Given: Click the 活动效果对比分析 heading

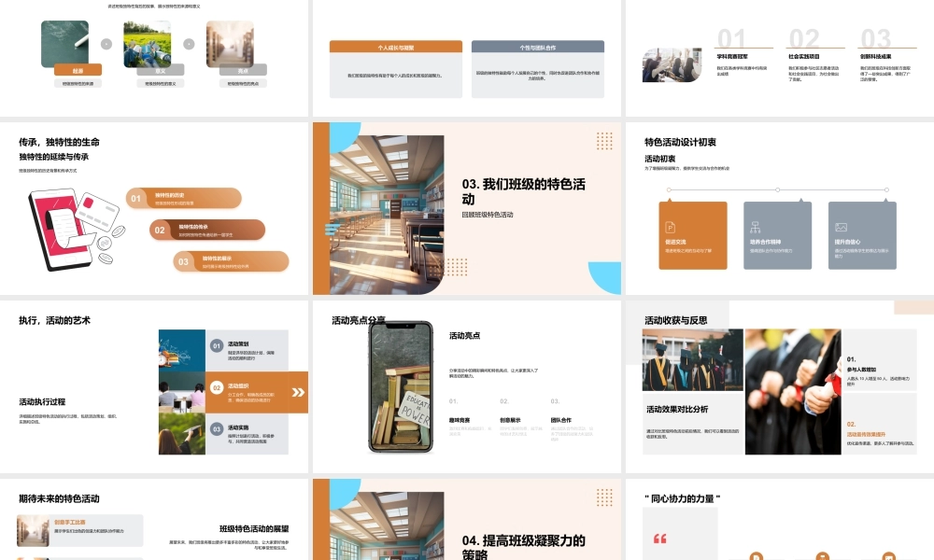Looking at the screenshot, I should (677, 410).
